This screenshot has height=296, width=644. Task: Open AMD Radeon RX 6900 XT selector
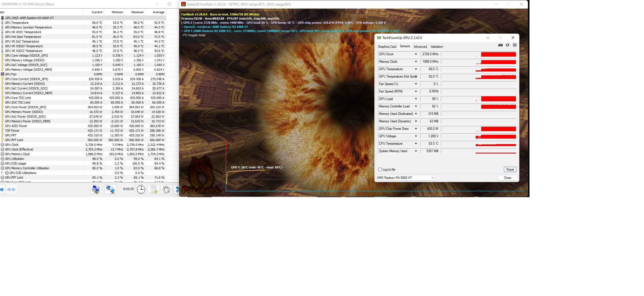tap(405, 178)
